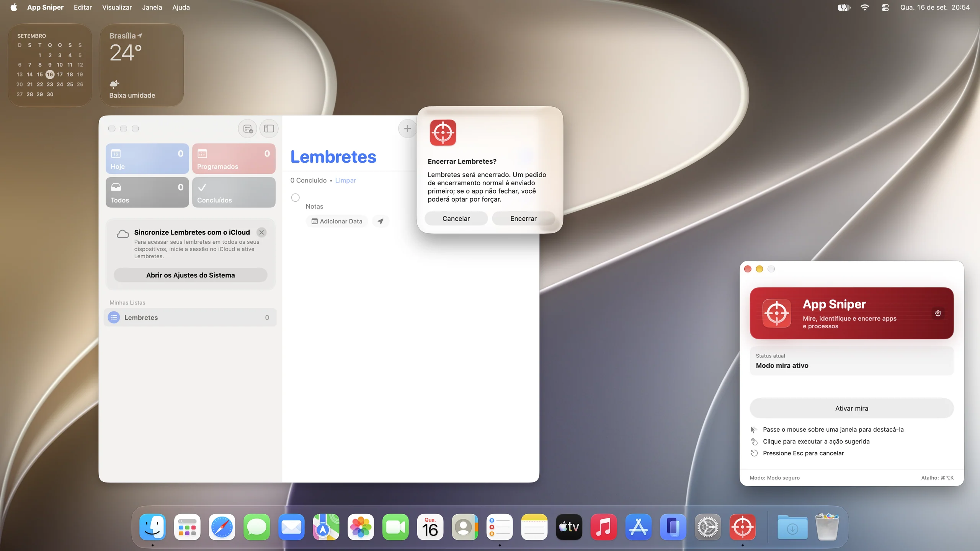Viewport: 980px width, 551px height.
Task: Select Lembretes list under Minhas Listas
Action: (190, 318)
